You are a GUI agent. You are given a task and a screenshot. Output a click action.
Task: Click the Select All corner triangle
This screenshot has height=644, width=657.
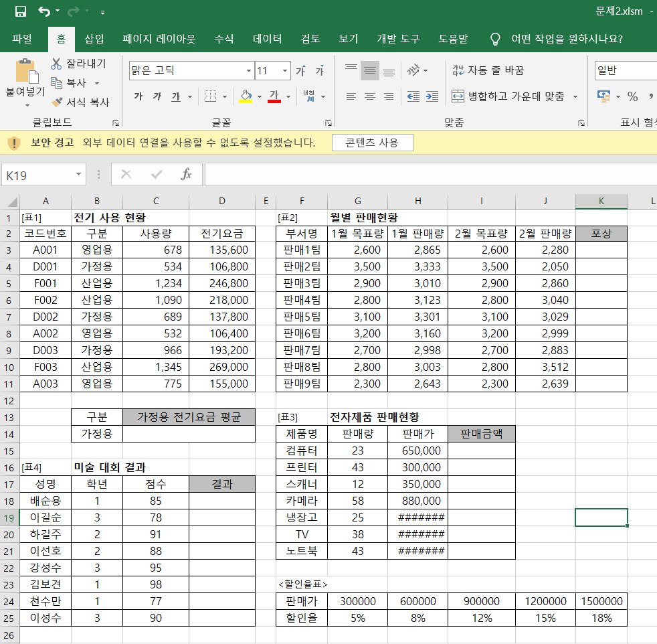pyautogui.click(x=12, y=202)
